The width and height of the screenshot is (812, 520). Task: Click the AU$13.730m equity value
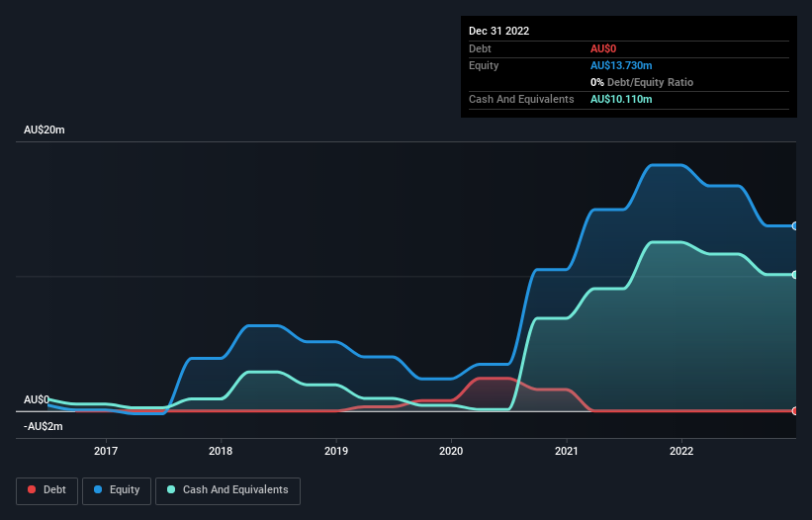point(621,65)
